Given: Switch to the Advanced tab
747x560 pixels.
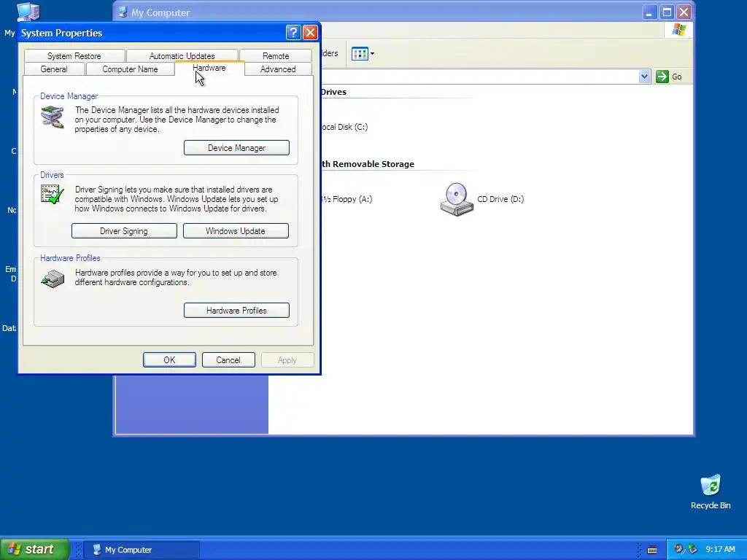Looking at the screenshot, I should click(x=278, y=69).
